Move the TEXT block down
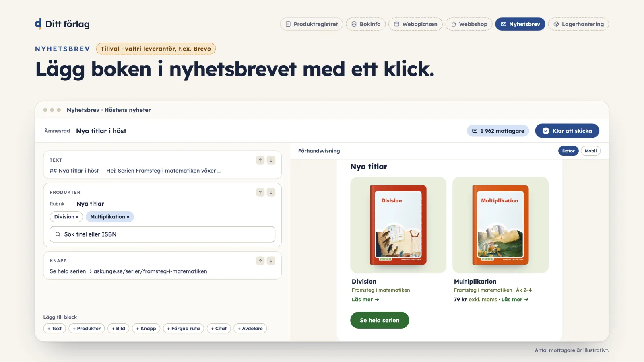644x362 pixels. point(271,160)
